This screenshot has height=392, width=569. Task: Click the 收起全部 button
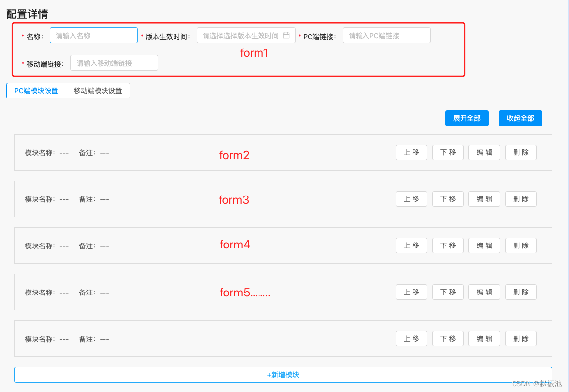coord(520,118)
